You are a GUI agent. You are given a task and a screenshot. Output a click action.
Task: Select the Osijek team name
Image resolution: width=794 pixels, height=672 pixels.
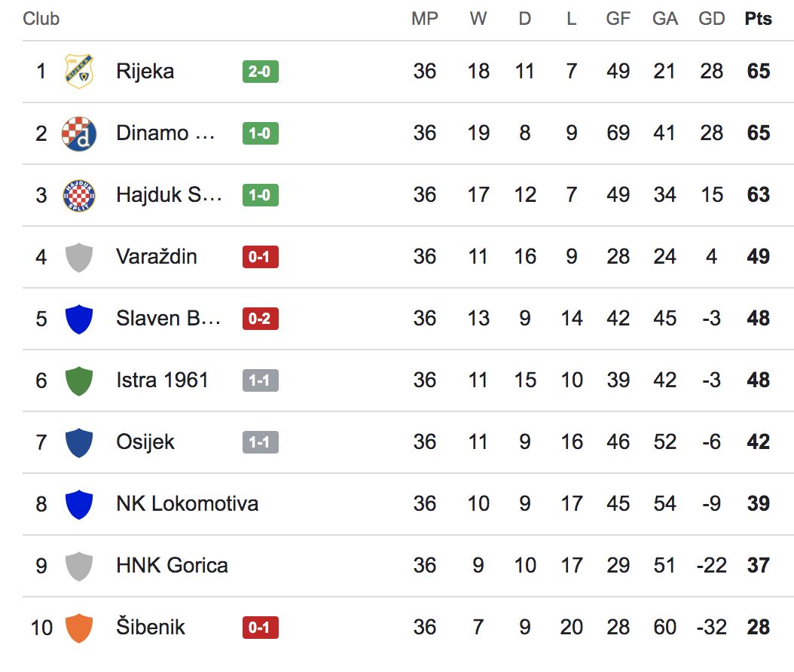pos(145,442)
